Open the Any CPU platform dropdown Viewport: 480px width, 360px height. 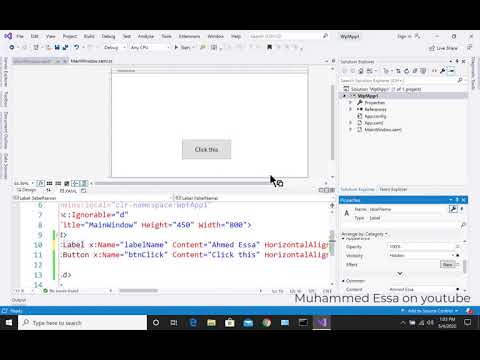coord(150,47)
